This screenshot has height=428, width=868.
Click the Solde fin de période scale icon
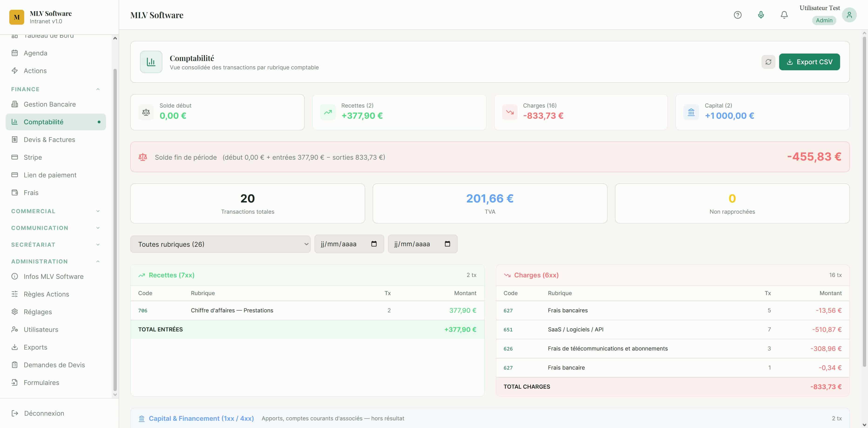pos(143,157)
